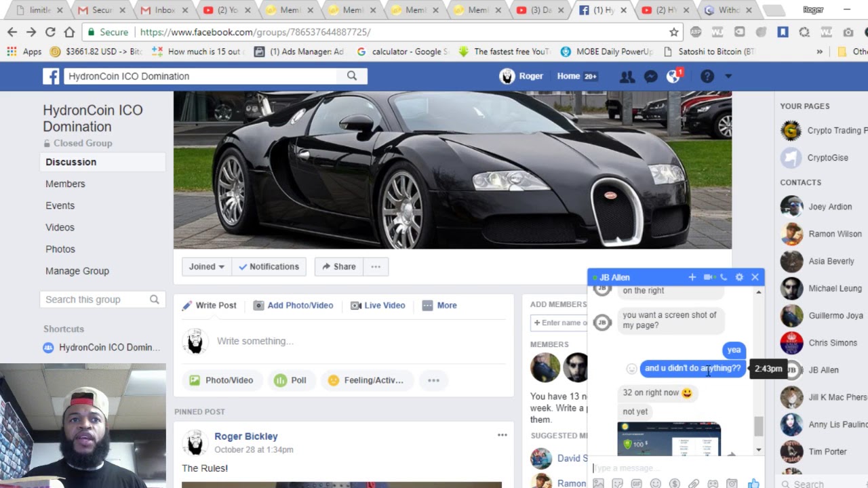Expand the account menu down arrow
The image size is (868, 488).
pos(728,77)
